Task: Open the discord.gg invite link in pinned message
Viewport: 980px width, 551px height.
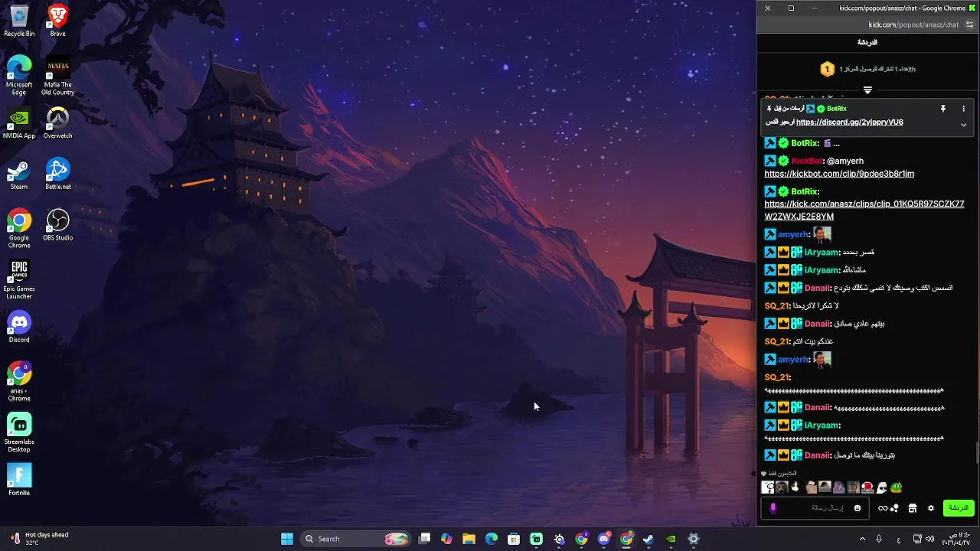Action: pyautogui.click(x=849, y=122)
